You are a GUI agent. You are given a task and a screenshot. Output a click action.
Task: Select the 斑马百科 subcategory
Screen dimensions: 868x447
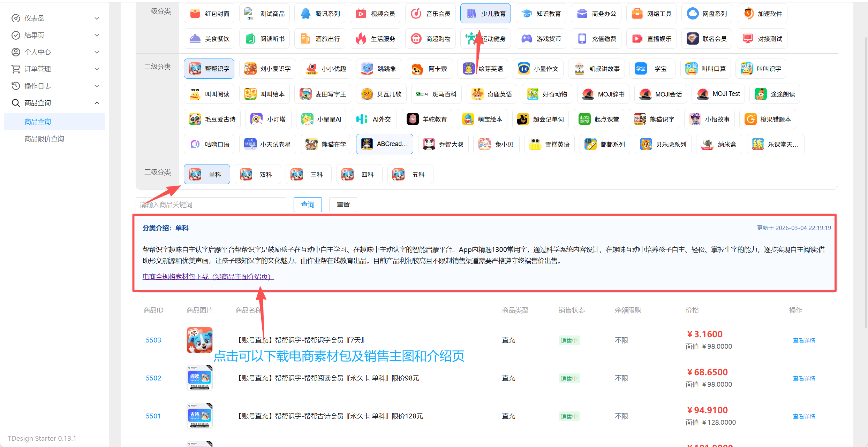[x=436, y=93]
